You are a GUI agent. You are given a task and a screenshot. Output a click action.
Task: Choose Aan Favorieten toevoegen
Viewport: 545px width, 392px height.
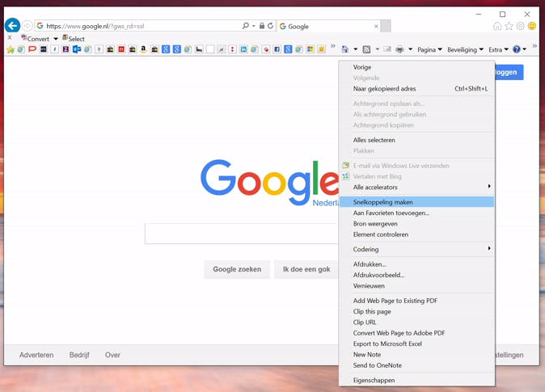point(416,213)
